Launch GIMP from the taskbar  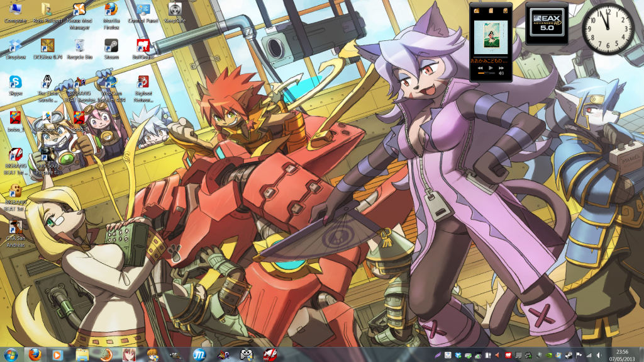[x=176, y=354]
